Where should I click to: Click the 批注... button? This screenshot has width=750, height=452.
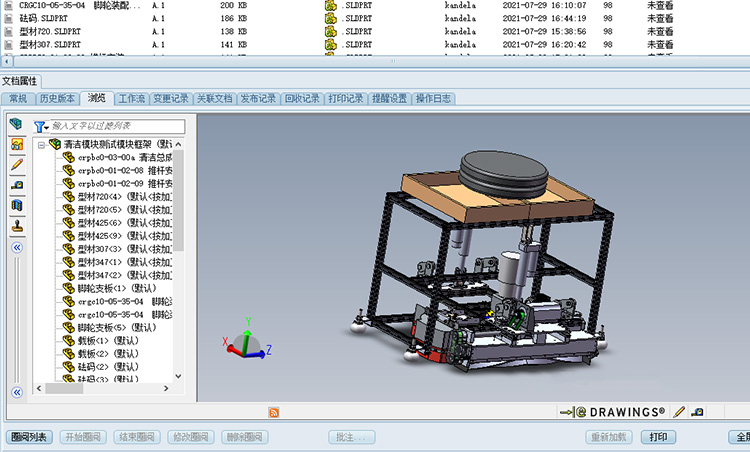[352, 437]
